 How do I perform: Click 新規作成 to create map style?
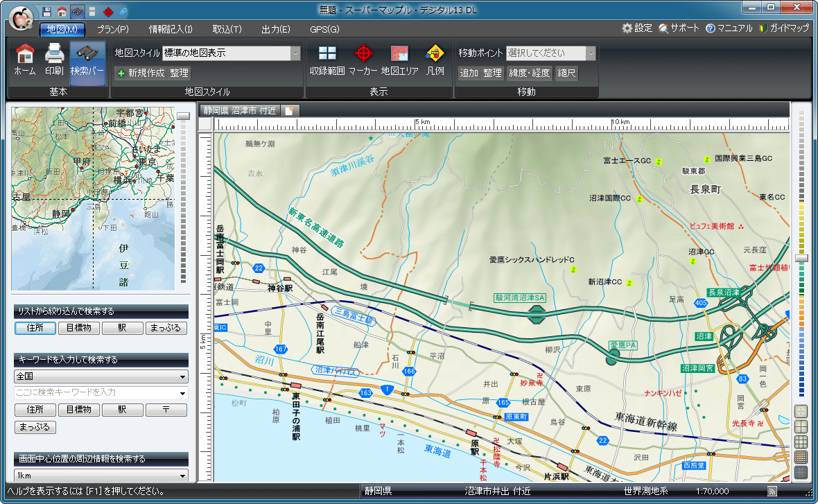point(140,73)
